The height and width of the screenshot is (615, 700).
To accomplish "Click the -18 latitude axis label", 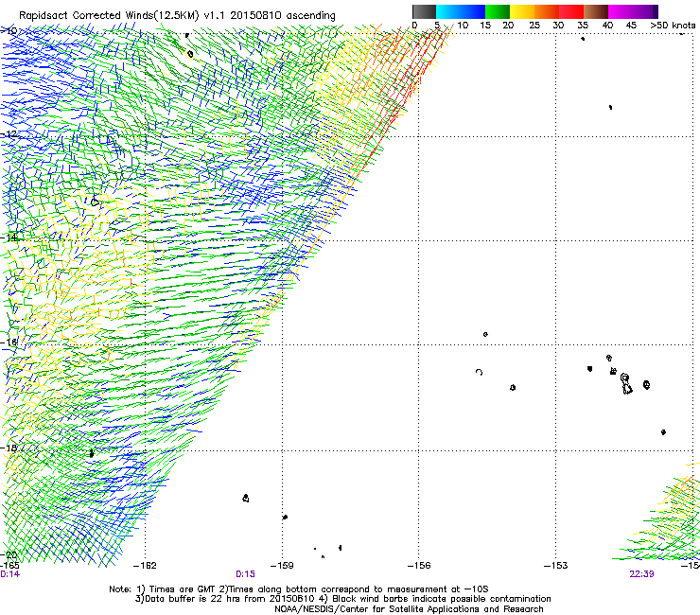I will point(9,448).
